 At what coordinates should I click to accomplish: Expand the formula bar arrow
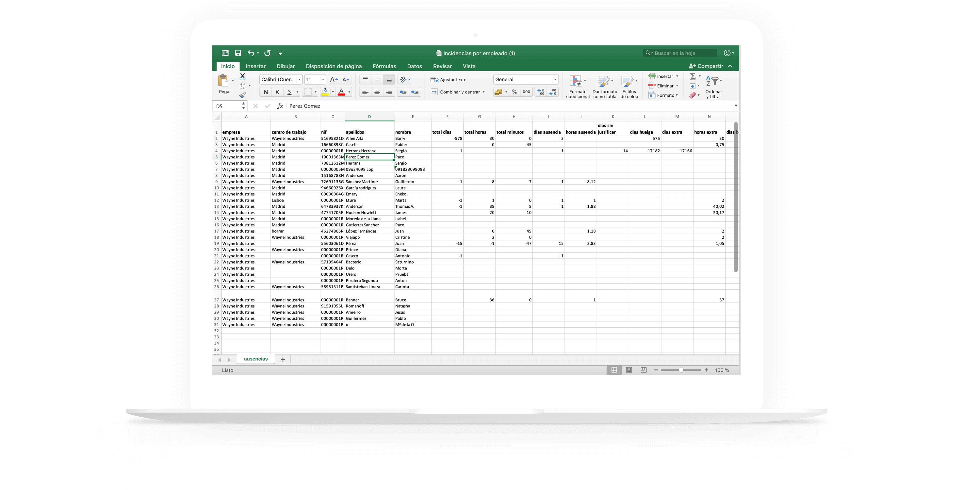[x=736, y=106]
